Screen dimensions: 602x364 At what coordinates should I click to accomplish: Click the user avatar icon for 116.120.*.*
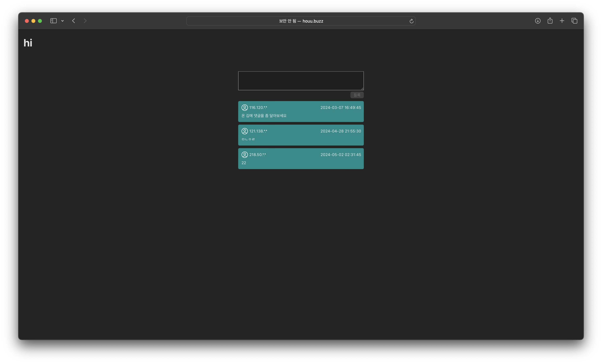pos(245,107)
